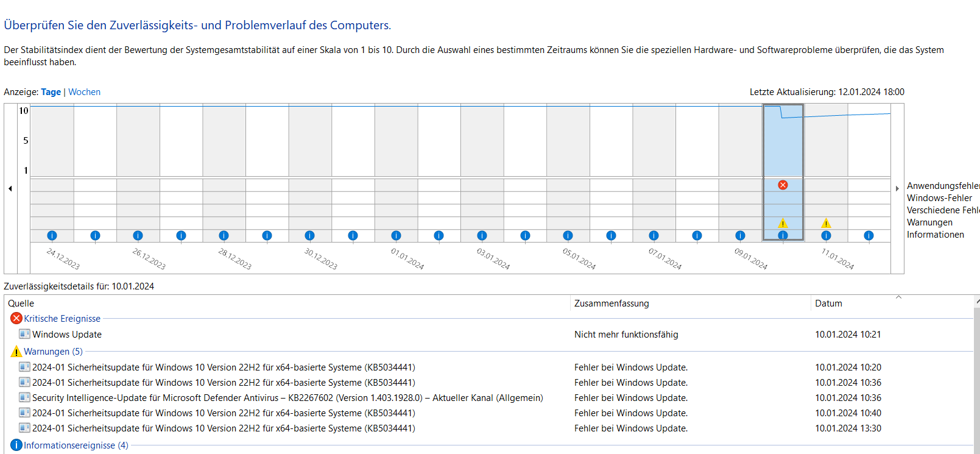Collapse the Warnungen (5) group

pyautogui.click(x=52, y=352)
